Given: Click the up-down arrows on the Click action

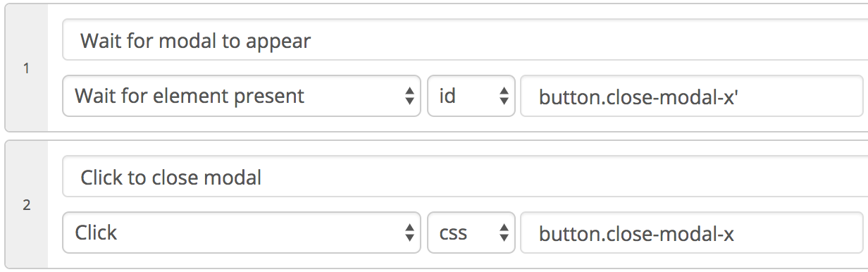Looking at the screenshot, I should click(x=409, y=233).
